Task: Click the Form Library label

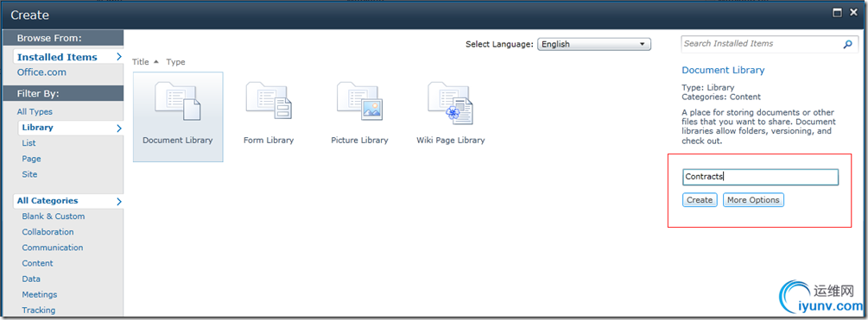Action: coord(269,141)
